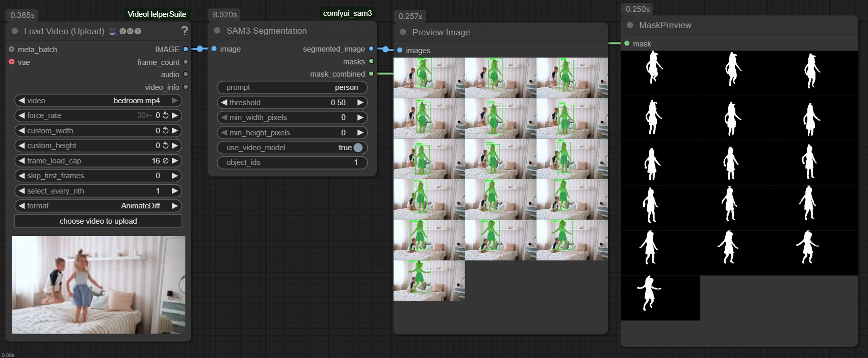868x358 pixels.
Task: Edit the object_ids field
Action: [x=292, y=162]
